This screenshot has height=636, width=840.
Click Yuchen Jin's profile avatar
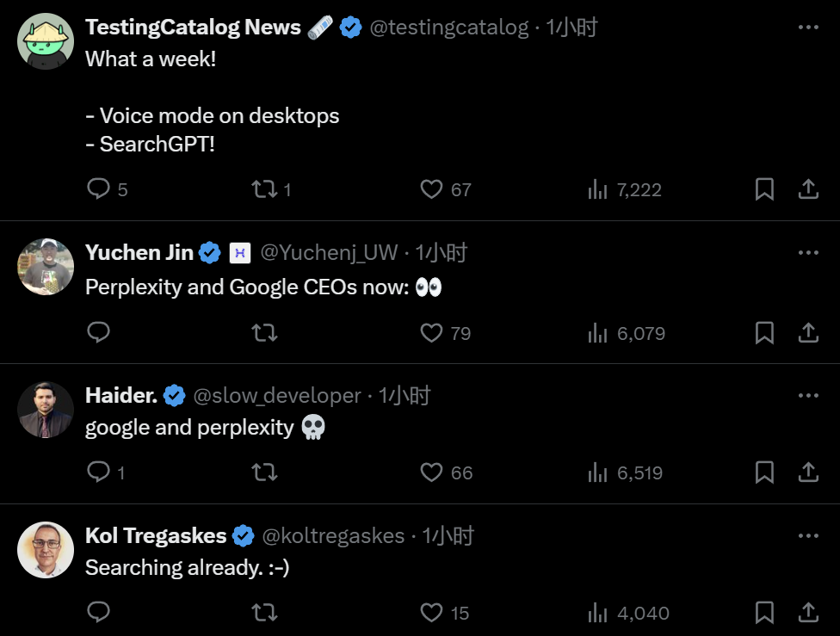(46, 267)
